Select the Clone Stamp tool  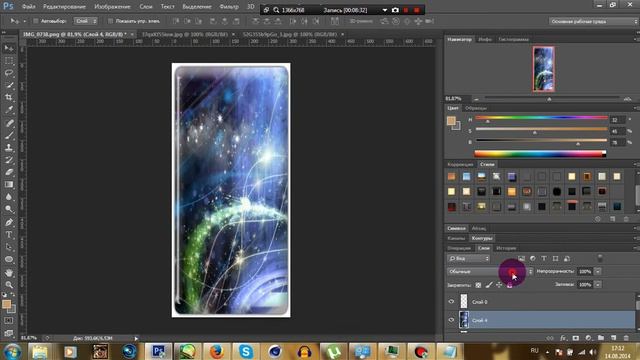click(9, 147)
